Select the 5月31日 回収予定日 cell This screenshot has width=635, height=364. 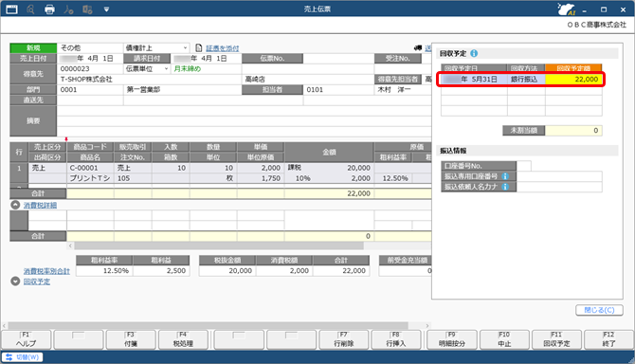pos(474,80)
